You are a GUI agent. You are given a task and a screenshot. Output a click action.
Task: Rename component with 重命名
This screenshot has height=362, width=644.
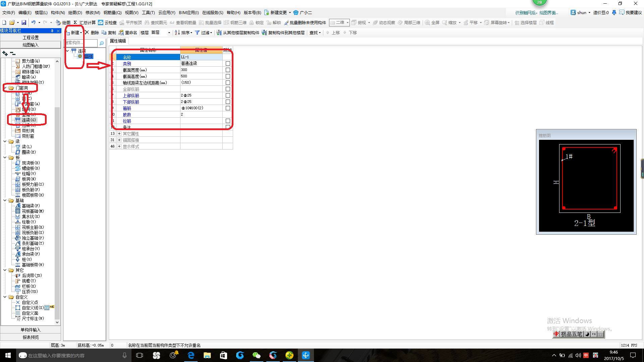pyautogui.click(x=128, y=33)
